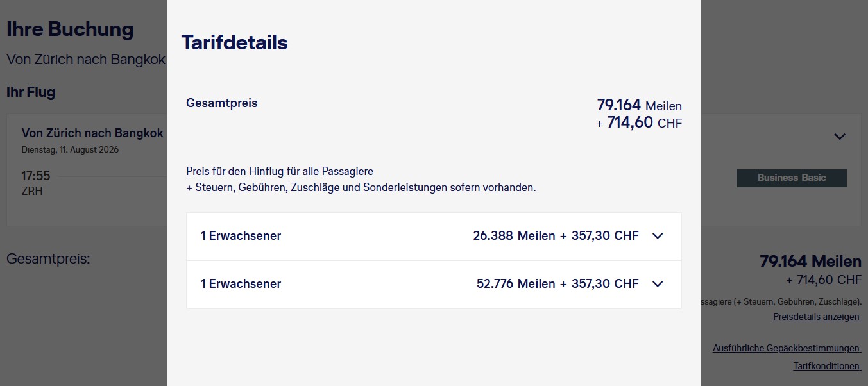This screenshot has width=868, height=386.
Task: Click the Ihre Buchung heading
Action: (x=70, y=29)
